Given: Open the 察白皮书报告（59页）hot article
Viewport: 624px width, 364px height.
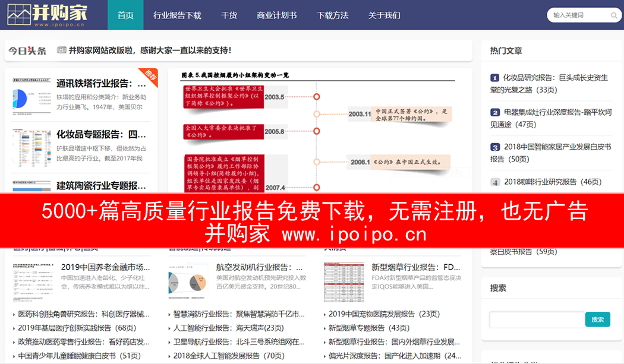Looking at the screenshot, I should pos(524,251).
